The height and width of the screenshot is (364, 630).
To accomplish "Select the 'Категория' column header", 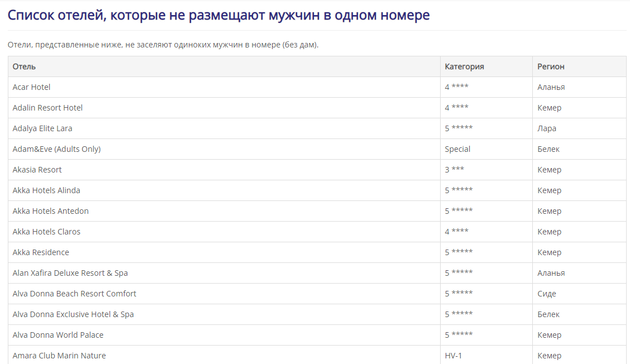I will 486,66.
